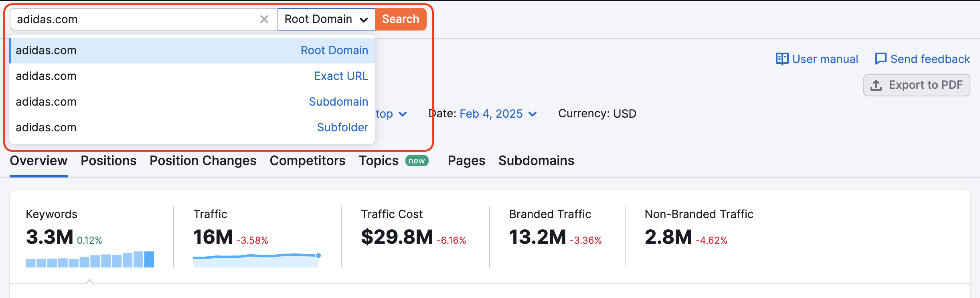Click Export to PDF button

click(x=917, y=85)
